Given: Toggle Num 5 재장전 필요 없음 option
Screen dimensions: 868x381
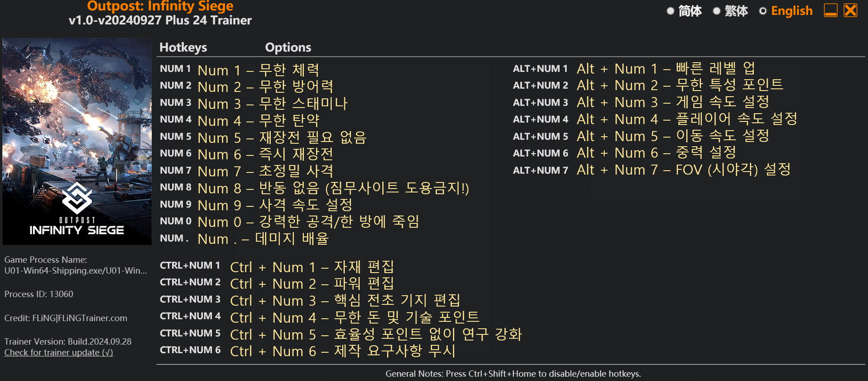Looking at the screenshot, I should (282, 138).
